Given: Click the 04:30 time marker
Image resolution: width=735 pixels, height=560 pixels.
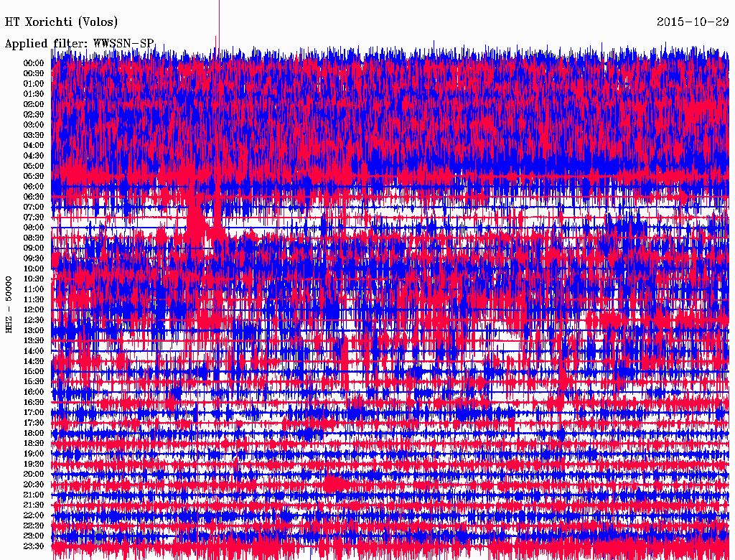Looking at the screenshot, I should 34,156.
